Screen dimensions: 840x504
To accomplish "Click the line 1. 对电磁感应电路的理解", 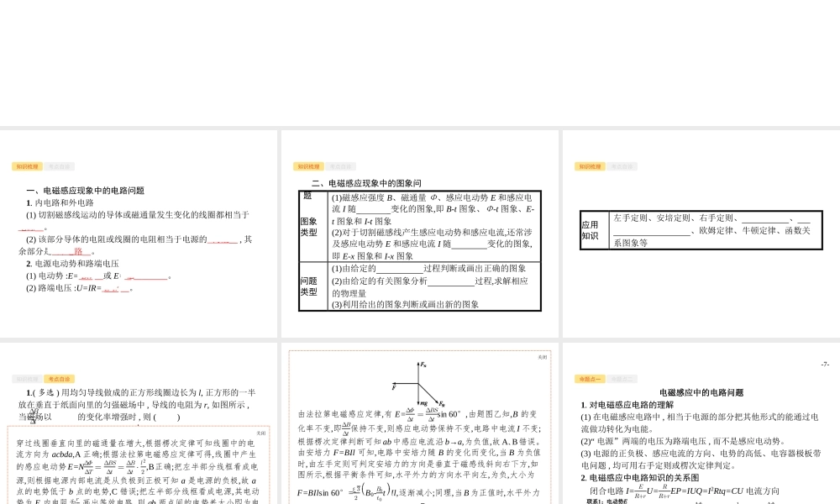I will click(x=627, y=404).
